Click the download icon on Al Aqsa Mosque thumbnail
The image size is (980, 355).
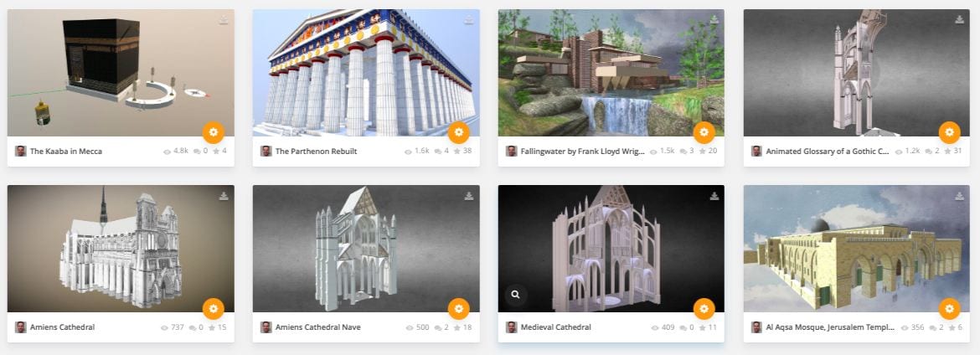pos(959,196)
